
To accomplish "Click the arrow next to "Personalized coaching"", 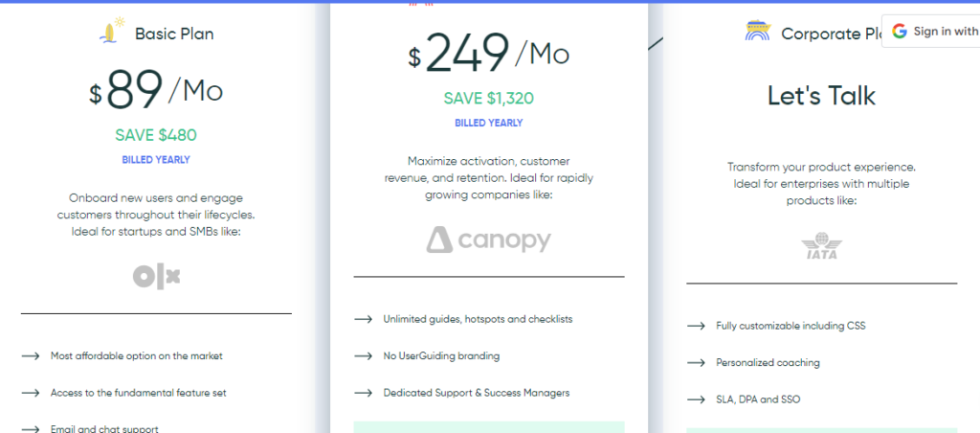I will point(696,363).
